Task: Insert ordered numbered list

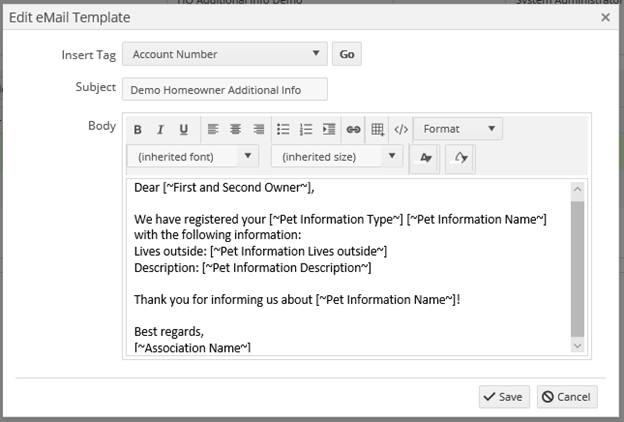Action: tap(306, 129)
